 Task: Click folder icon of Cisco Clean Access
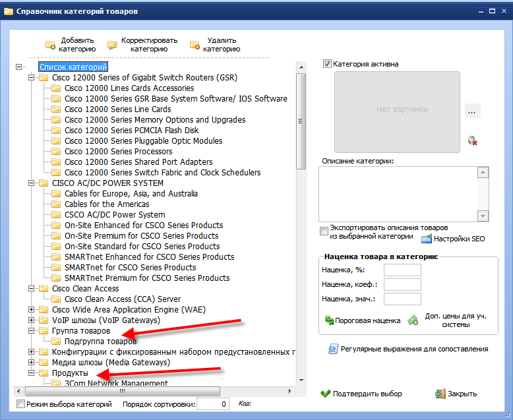pos(44,289)
